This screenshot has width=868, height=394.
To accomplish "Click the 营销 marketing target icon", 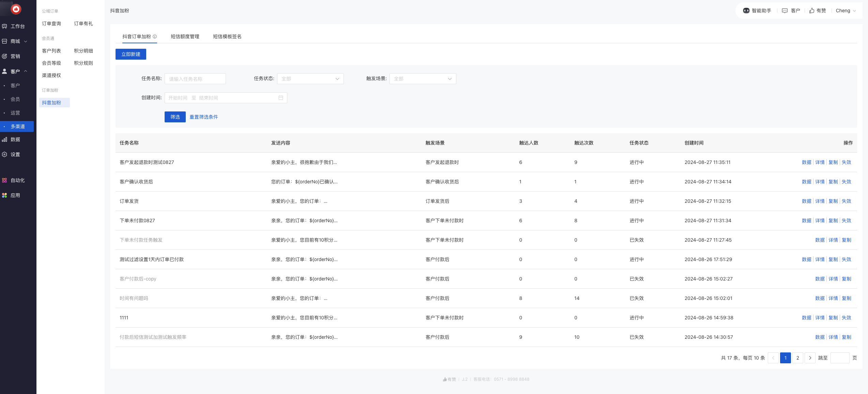I will [x=4, y=56].
